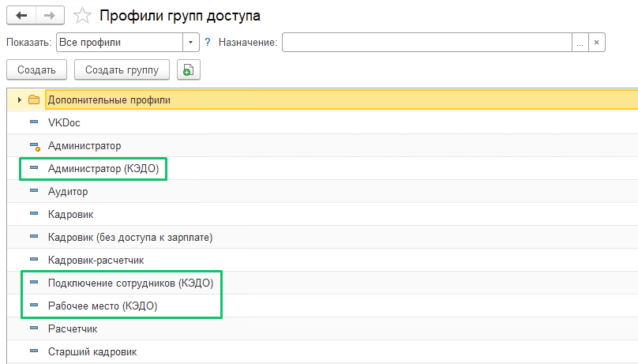The height and width of the screenshot is (364, 638).
Task: Click the back navigation arrow
Action: (x=21, y=16)
